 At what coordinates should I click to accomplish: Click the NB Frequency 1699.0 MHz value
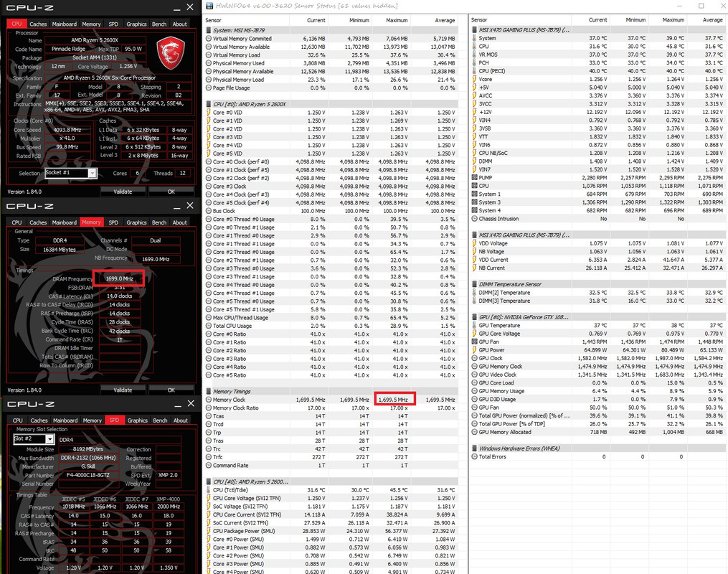(x=156, y=259)
